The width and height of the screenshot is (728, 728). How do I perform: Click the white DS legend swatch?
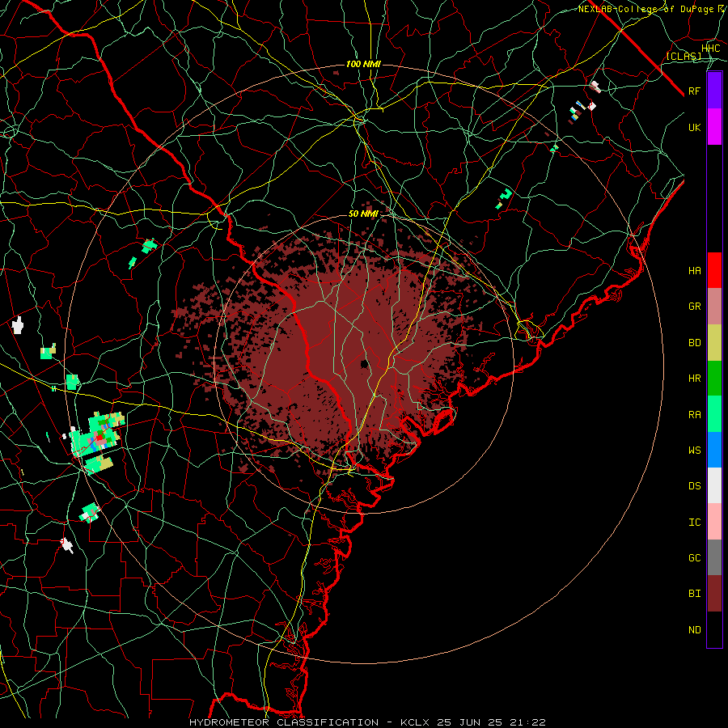714,485
